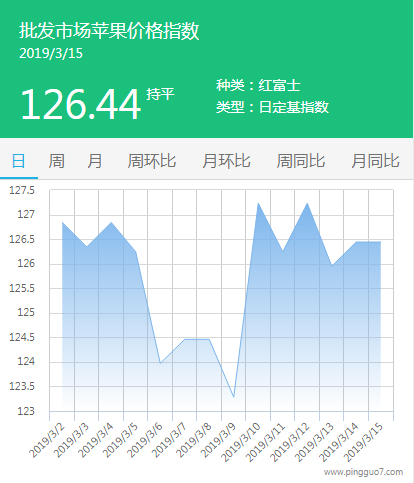Click the chart peak at 2019/3/12
This screenshot has width=414, height=483.
point(307,203)
